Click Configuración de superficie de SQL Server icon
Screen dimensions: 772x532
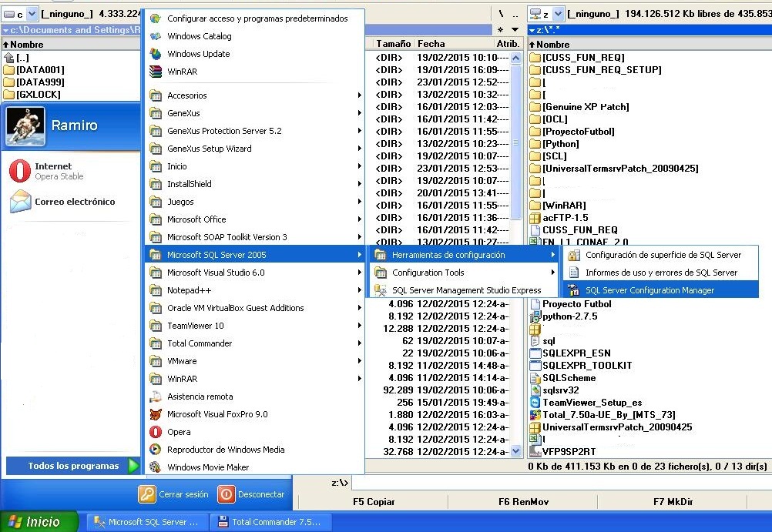click(573, 255)
